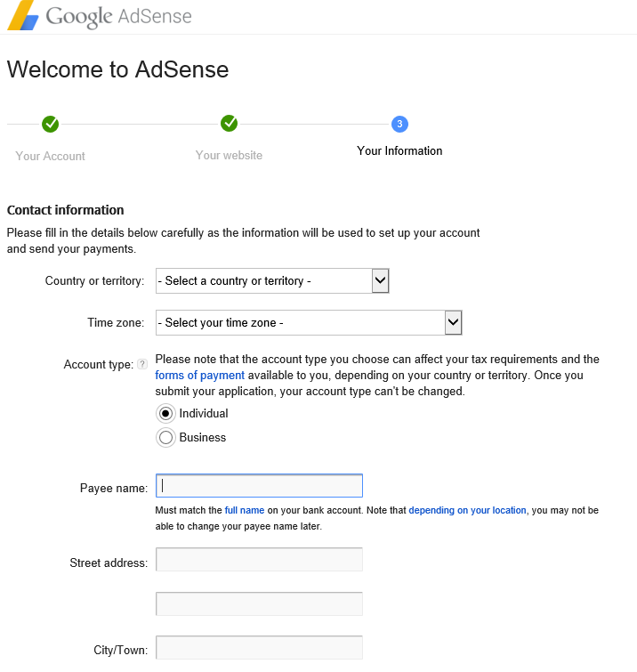
Task: Click the green checkmark above Your Account
Action: click(50, 125)
